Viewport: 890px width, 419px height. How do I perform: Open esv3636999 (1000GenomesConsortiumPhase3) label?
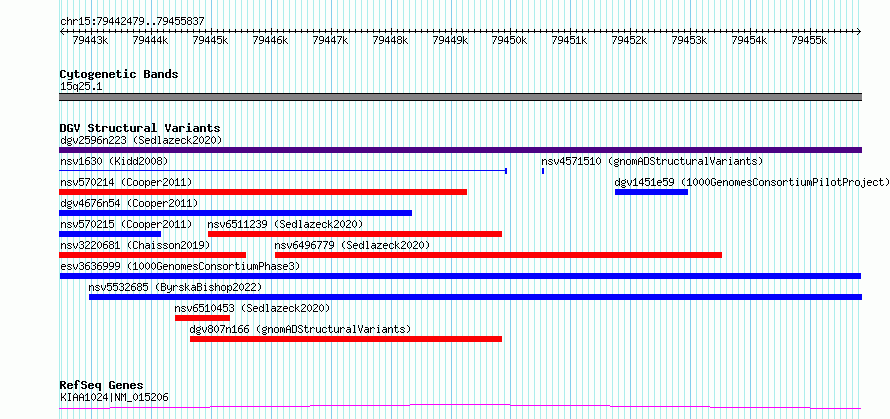click(x=180, y=266)
